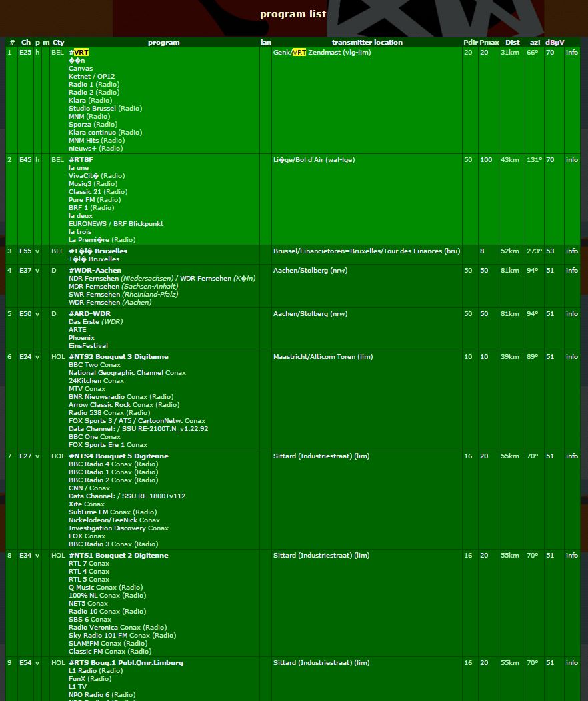The image size is (588, 701).
Task: Click 'BBC One Conax' entry
Action: 95,436
